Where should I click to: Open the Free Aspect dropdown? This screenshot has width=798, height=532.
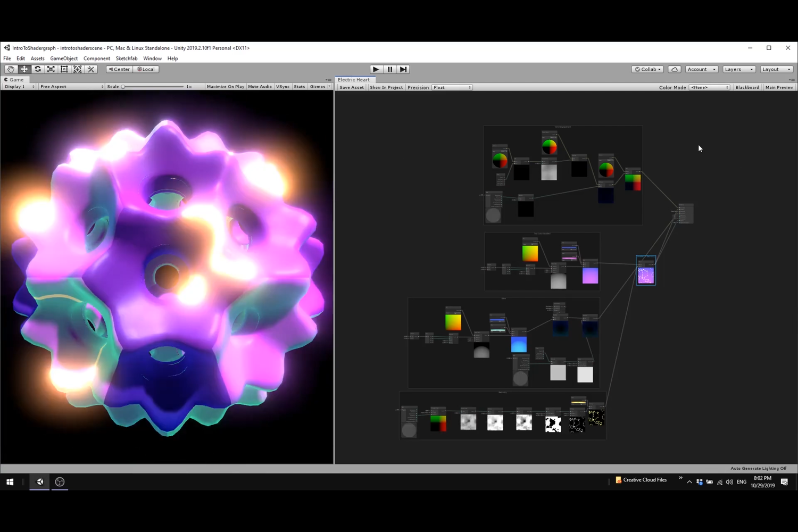coord(70,87)
